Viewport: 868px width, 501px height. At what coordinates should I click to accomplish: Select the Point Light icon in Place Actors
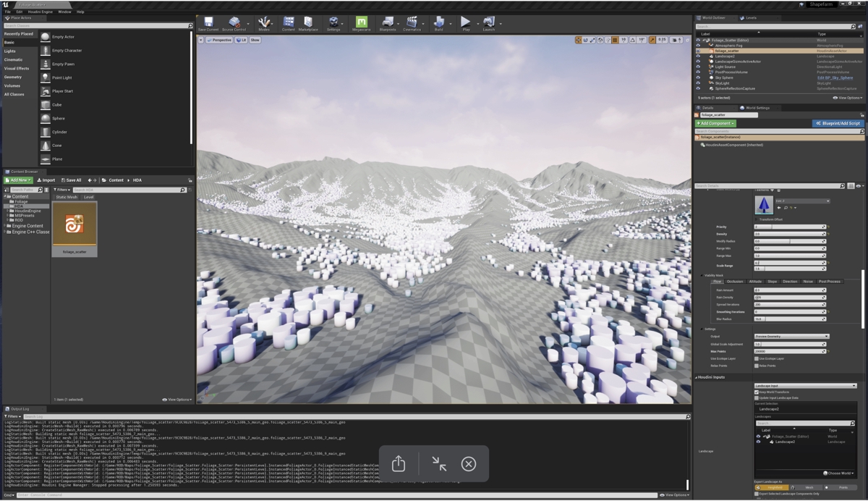46,77
